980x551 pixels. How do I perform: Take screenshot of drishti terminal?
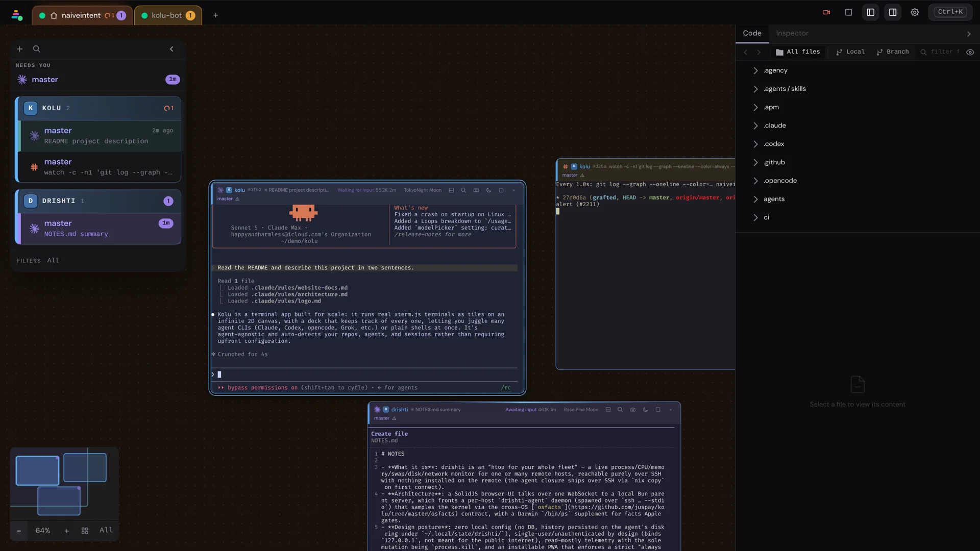633,410
